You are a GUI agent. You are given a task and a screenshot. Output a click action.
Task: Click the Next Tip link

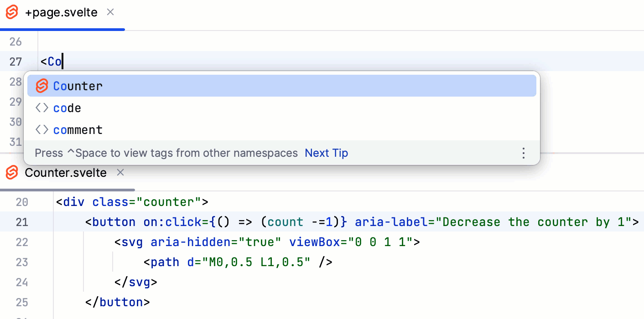click(x=326, y=153)
